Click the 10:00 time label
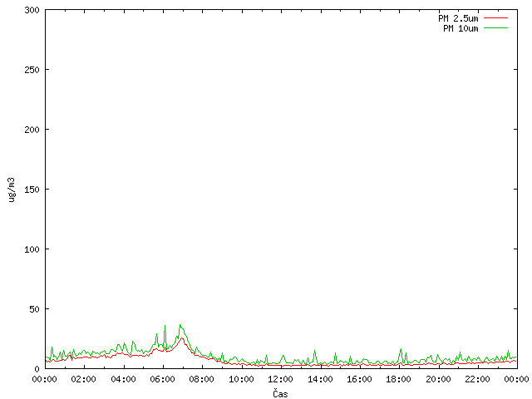 (241, 379)
